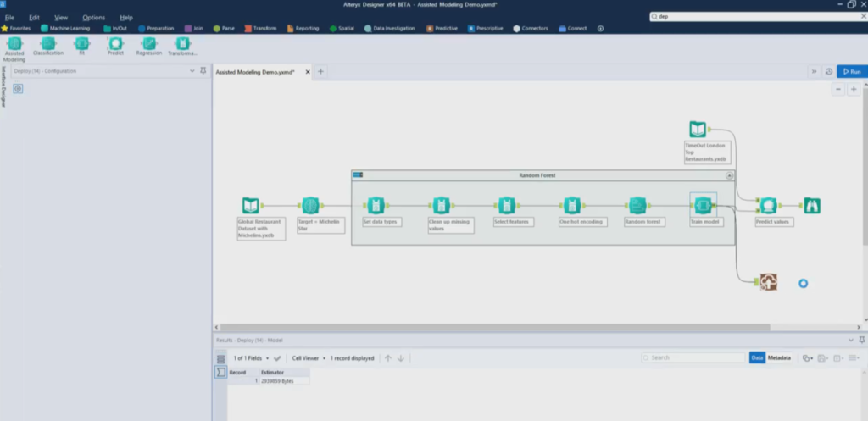Image resolution: width=868 pixels, height=421 pixels.
Task: Switch to the Predictive tool category
Action: click(442, 28)
